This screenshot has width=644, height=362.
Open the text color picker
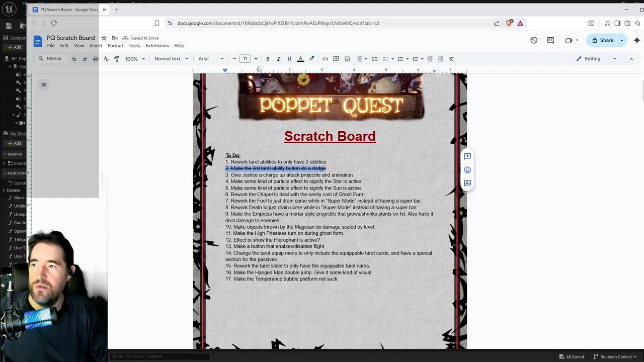pyautogui.click(x=300, y=59)
